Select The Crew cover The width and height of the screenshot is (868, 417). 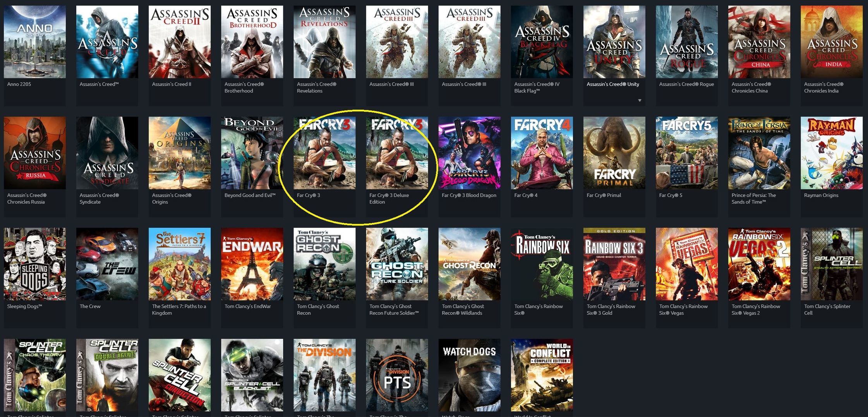[x=107, y=264]
